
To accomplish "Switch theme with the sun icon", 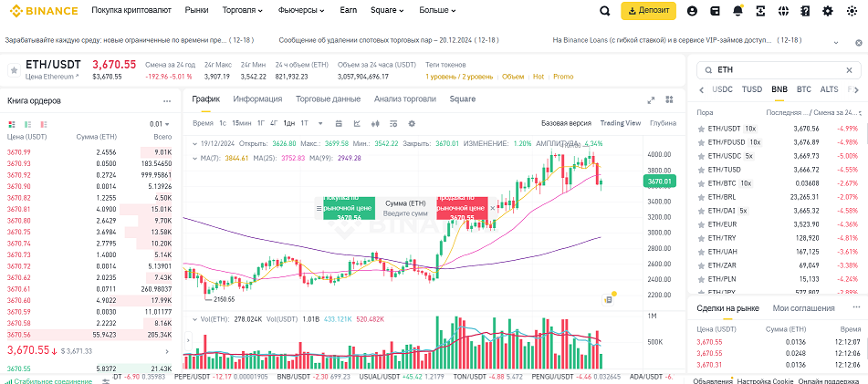I will tap(852, 11).
